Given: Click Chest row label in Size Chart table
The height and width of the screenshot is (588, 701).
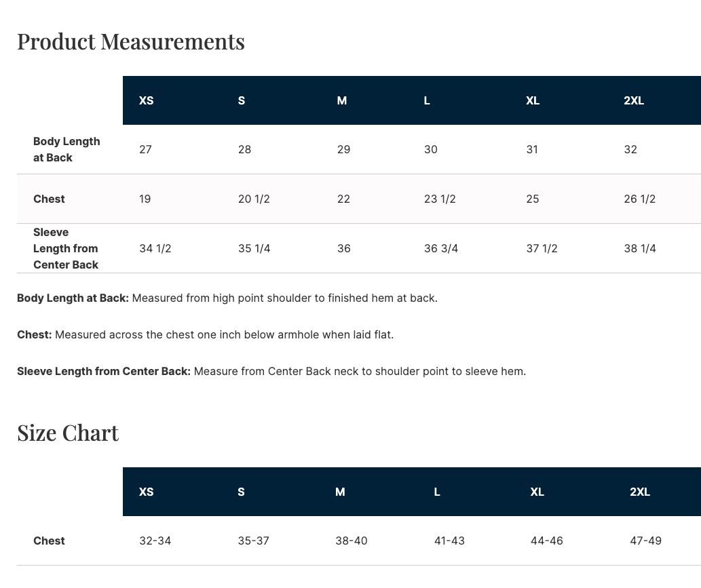Looking at the screenshot, I should click(49, 541).
